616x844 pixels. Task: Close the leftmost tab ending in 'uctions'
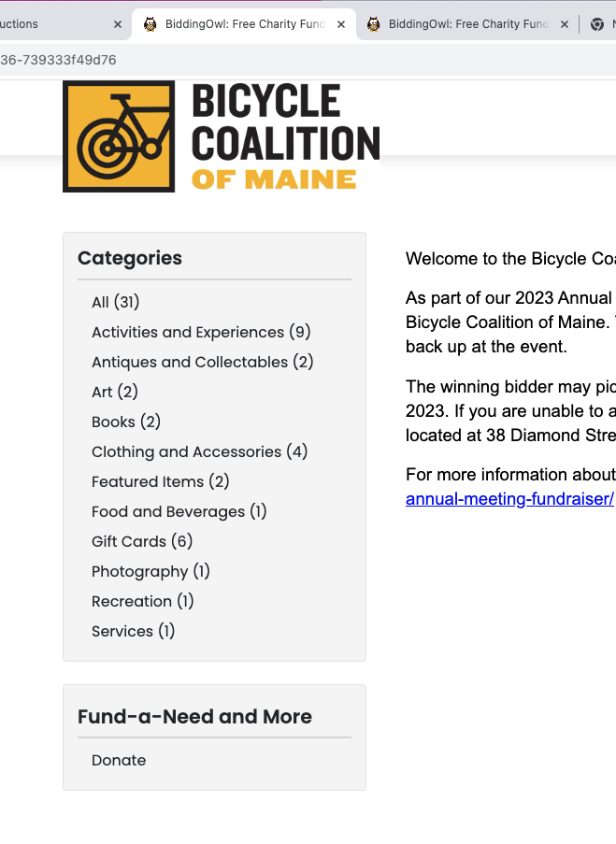point(117,25)
